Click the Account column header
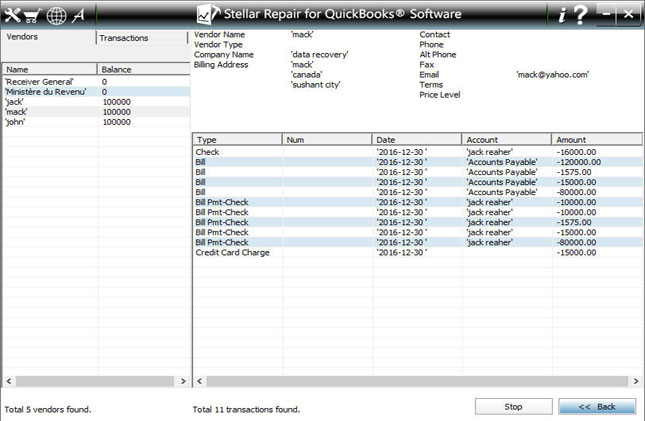This screenshot has height=421, width=645. (506, 140)
